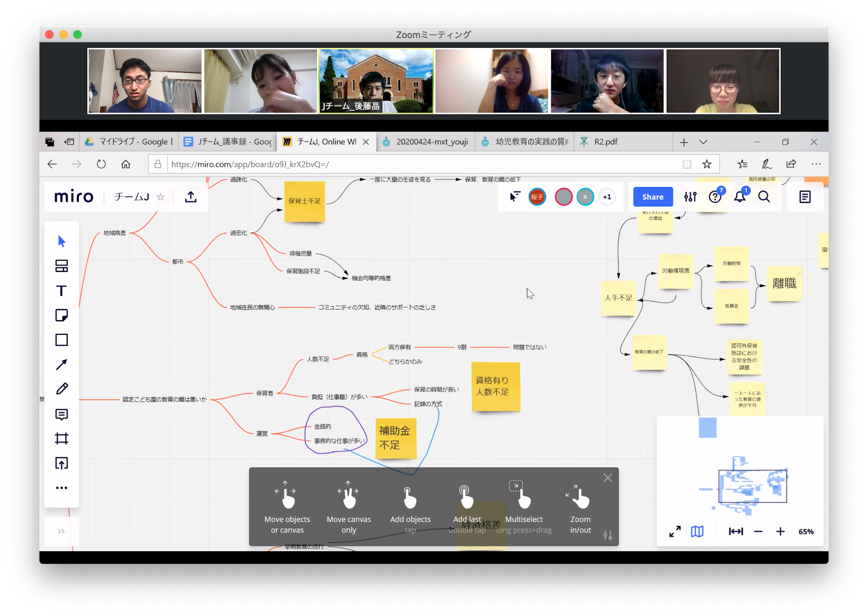Zoom in with the plus button
The height and width of the screenshot is (616, 868).
coord(780,532)
